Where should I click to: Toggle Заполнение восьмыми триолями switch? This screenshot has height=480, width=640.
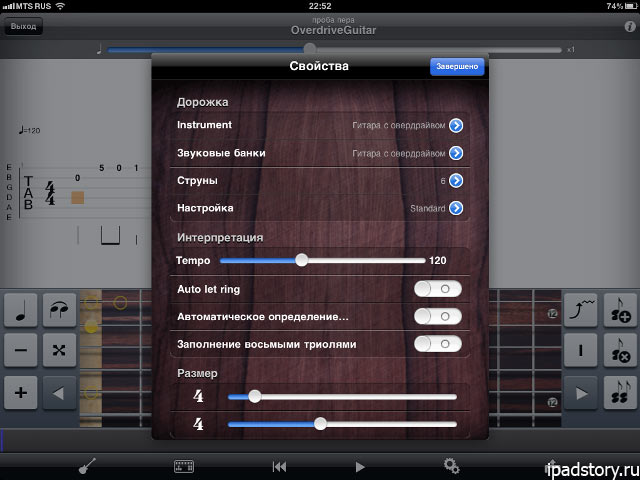(438, 344)
